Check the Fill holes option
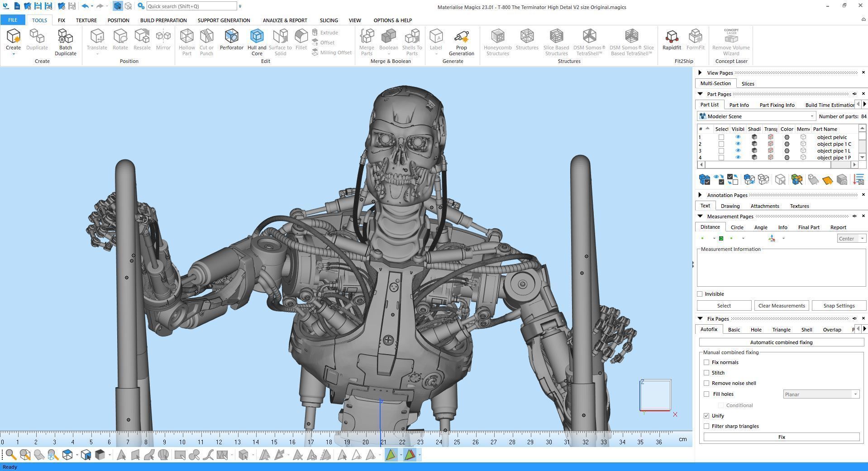 tap(706, 394)
